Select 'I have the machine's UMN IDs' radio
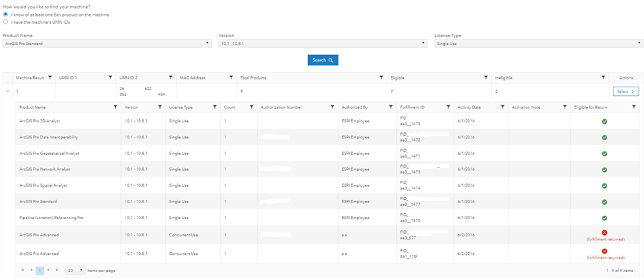Image resolution: width=644 pixels, height=278 pixels. tap(5, 23)
